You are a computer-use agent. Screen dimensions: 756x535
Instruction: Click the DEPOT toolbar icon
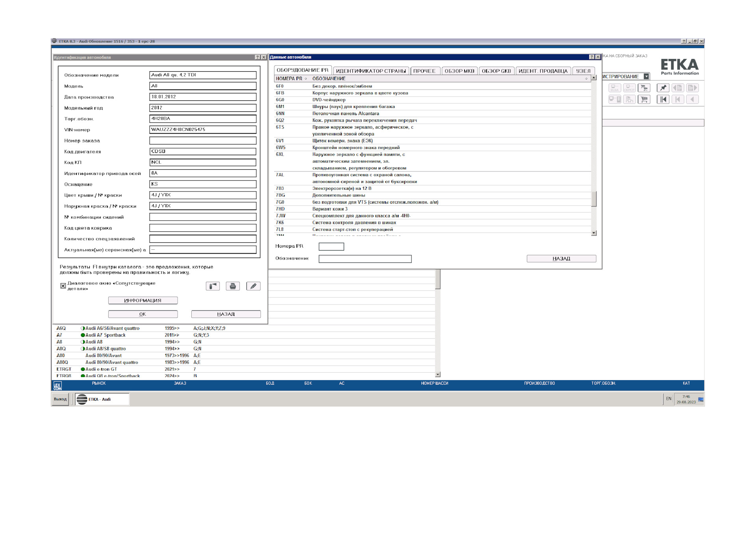click(x=629, y=88)
